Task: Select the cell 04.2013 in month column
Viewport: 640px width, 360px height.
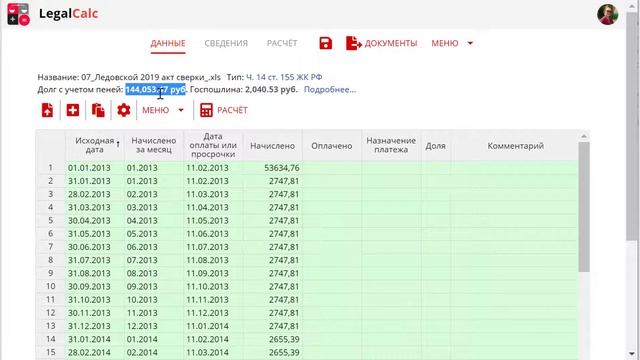Action: 153,220
